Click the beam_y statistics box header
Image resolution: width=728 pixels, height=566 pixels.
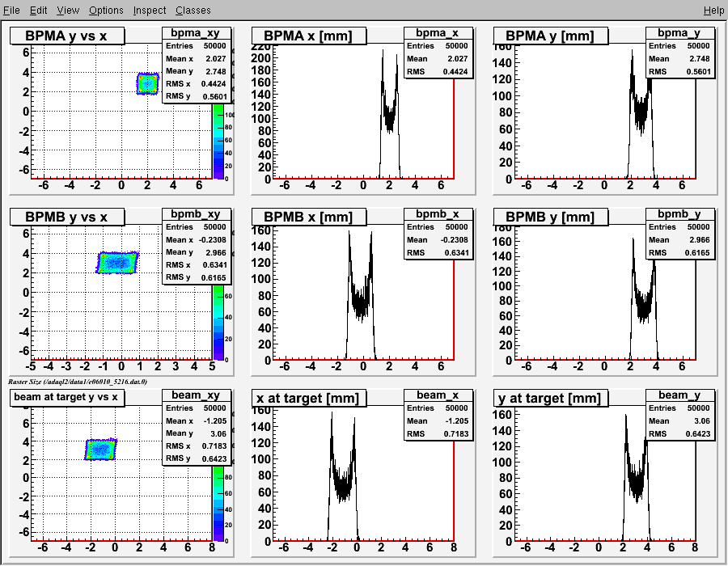(x=679, y=395)
